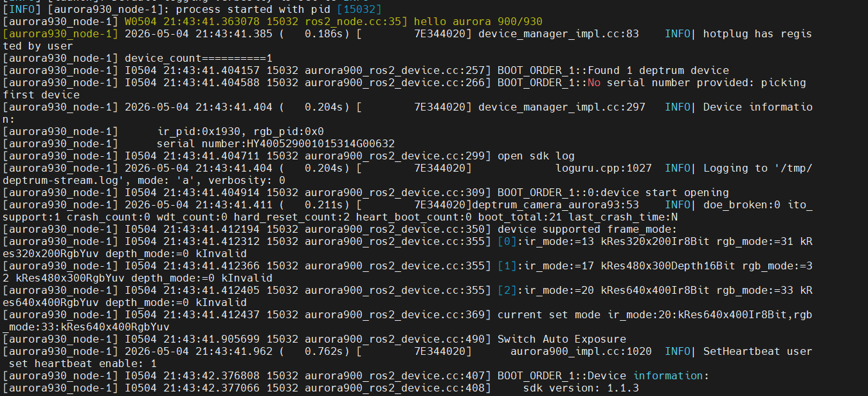Click 'aurora900_ros2_device.cc:257]' text

click(398, 70)
